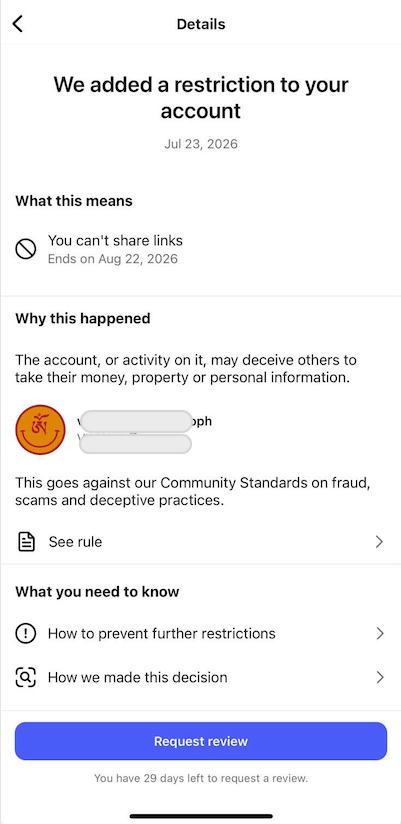
Task: Tap the orange smiley profile avatar
Action: click(40, 429)
